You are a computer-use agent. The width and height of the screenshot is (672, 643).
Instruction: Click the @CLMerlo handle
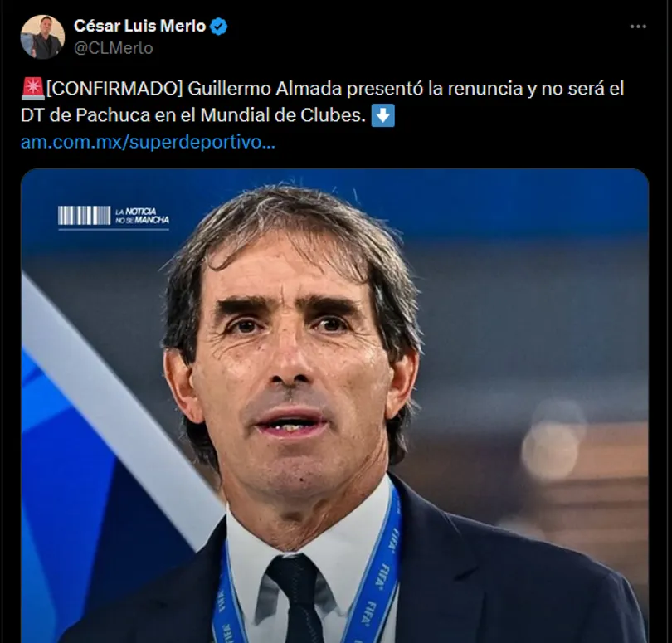(113, 48)
